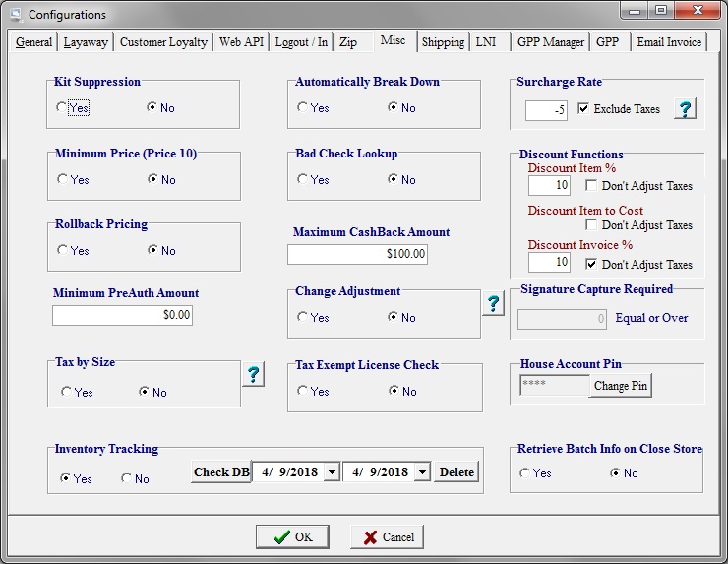The width and height of the screenshot is (728, 564).
Task: Select Yes for Kit Suppression
Action: click(x=62, y=107)
